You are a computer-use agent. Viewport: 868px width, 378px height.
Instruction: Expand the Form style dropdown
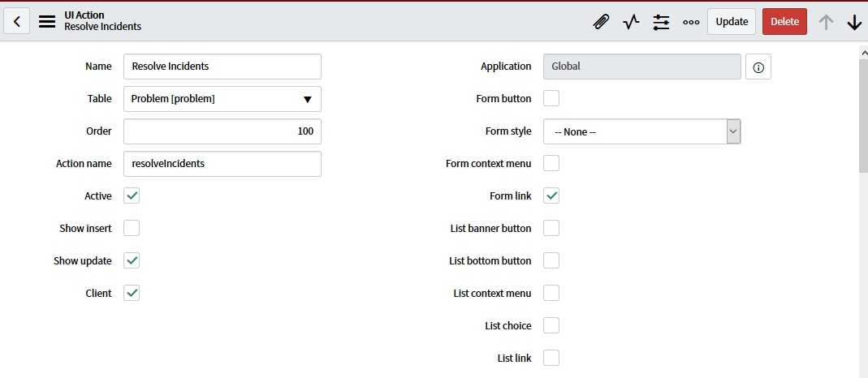[641, 131]
